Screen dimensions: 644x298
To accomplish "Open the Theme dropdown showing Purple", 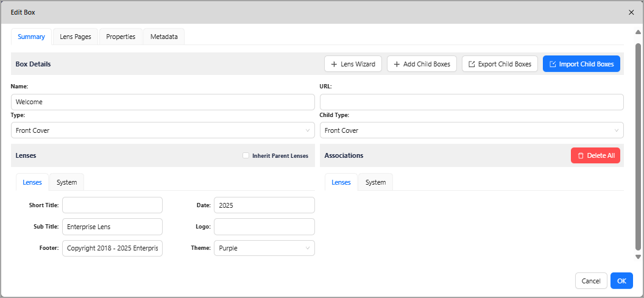I will click(264, 248).
